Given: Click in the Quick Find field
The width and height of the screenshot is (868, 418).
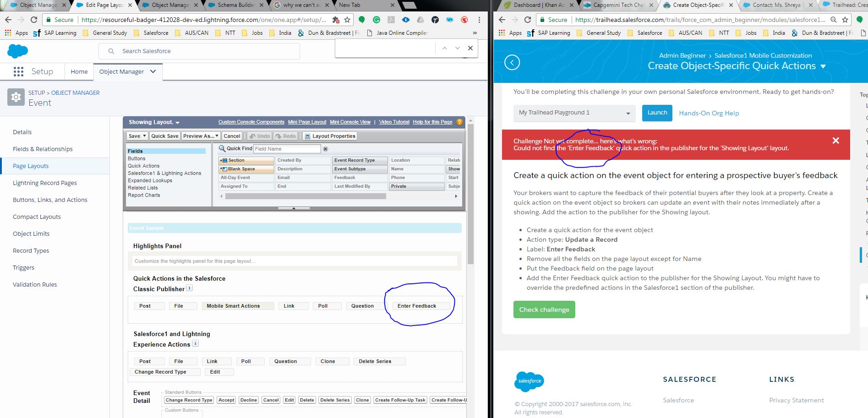Looking at the screenshot, I should [x=287, y=149].
